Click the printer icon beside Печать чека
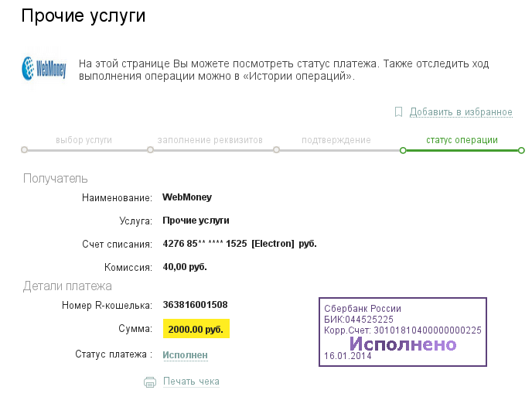This screenshot has height=397, width=532. pos(150,382)
